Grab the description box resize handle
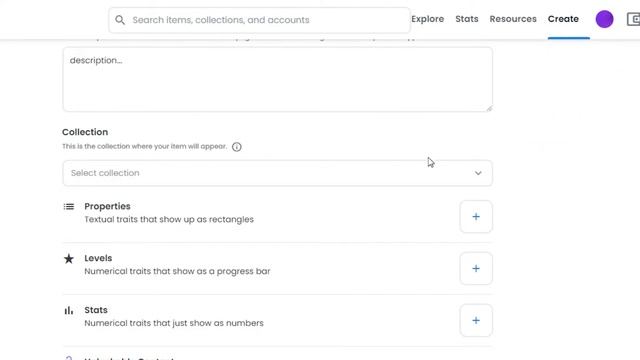Image resolution: width=640 pixels, height=360 pixels. pos(489,108)
